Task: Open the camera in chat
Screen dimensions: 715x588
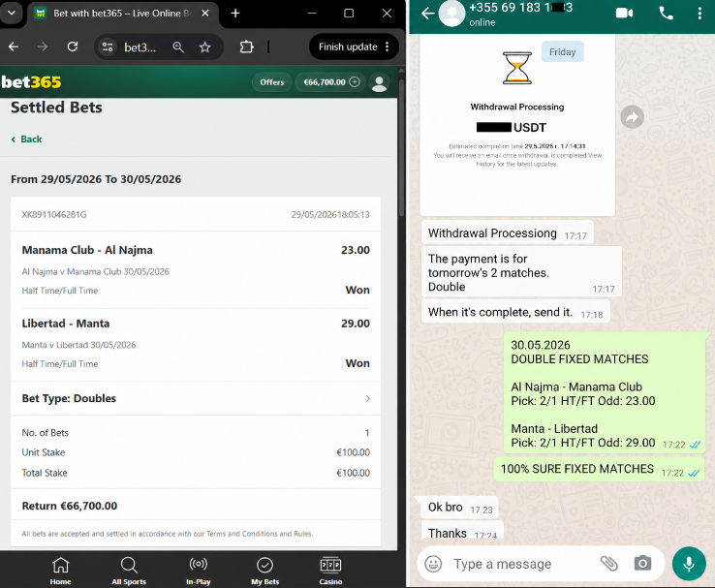Action: point(642,564)
